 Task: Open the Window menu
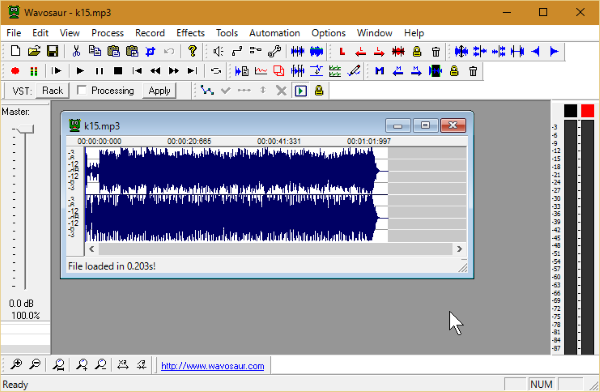(375, 33)
